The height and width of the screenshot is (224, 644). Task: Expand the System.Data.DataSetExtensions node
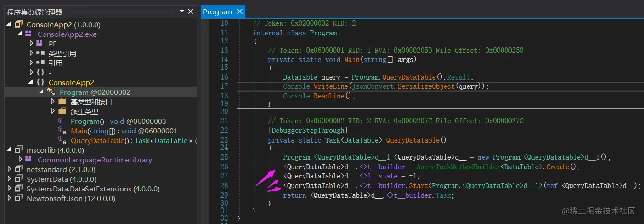click(10, 189)
